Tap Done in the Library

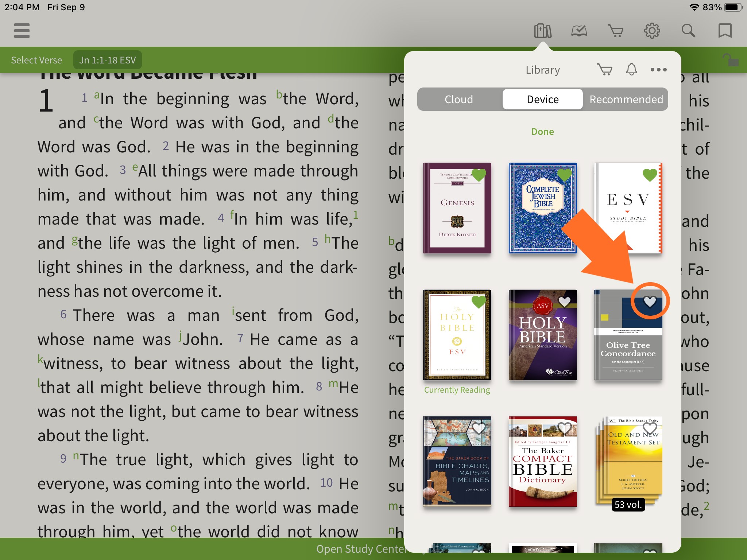pos(543,132)
